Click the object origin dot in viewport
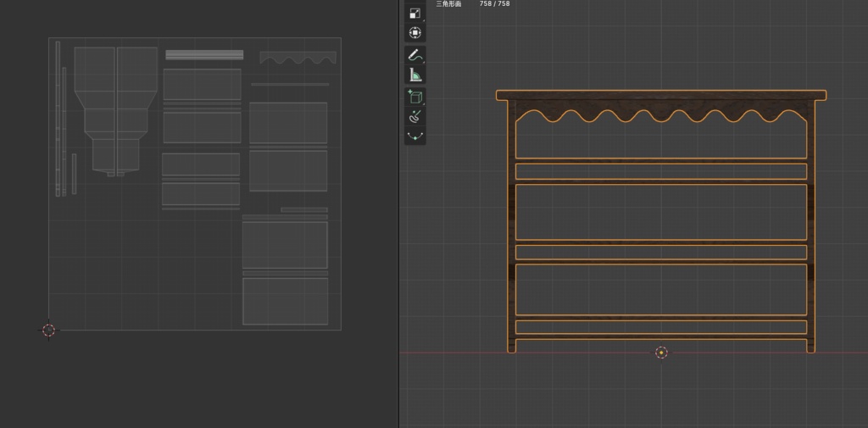The height and width of the screenshot is (428, 868). coord(661,353)
